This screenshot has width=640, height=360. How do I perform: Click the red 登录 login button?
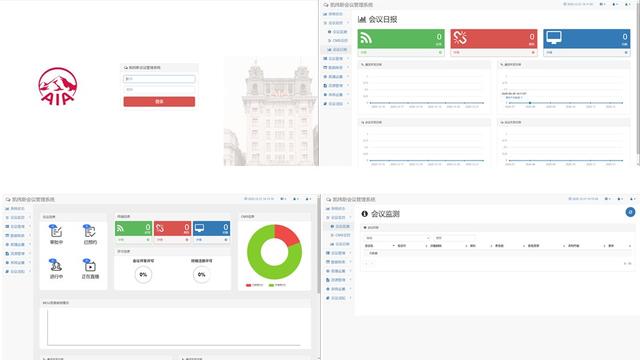pyautogui.click(x=159, y=102)
